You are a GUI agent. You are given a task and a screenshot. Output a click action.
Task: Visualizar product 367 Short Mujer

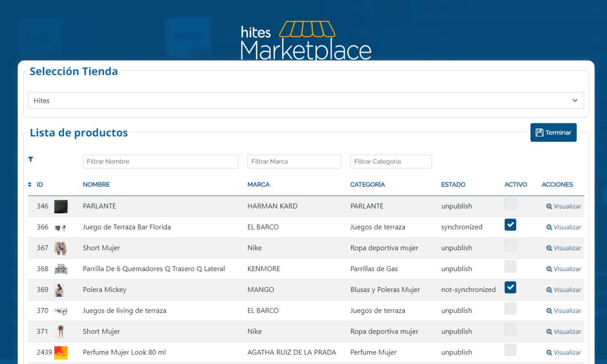tap(564, 248)
